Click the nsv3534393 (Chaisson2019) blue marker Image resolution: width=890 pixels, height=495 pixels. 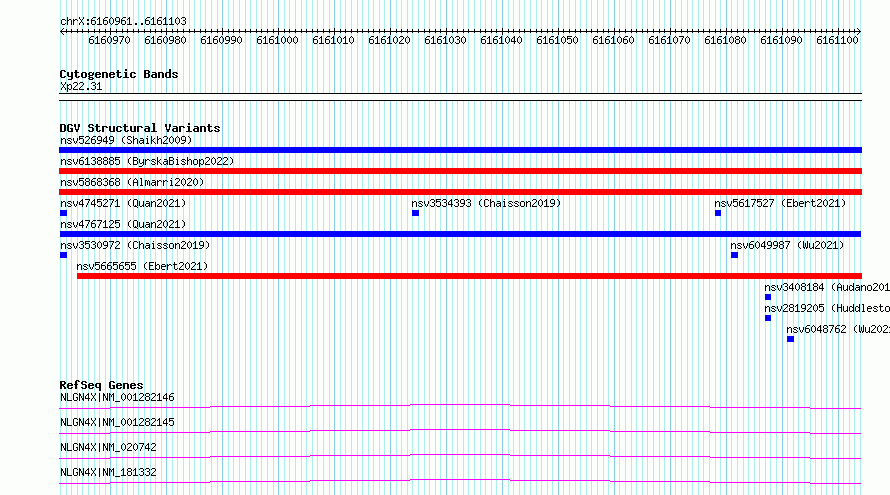pos(415,213)
